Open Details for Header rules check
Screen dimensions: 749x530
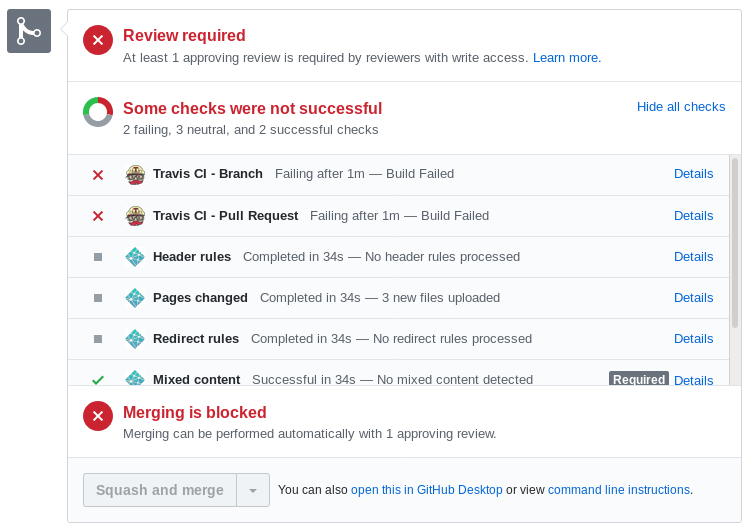click(693, 257)
